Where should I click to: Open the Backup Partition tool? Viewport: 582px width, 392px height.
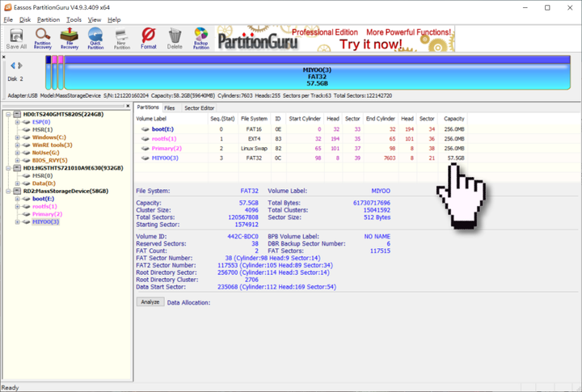(x=201, y=39)
